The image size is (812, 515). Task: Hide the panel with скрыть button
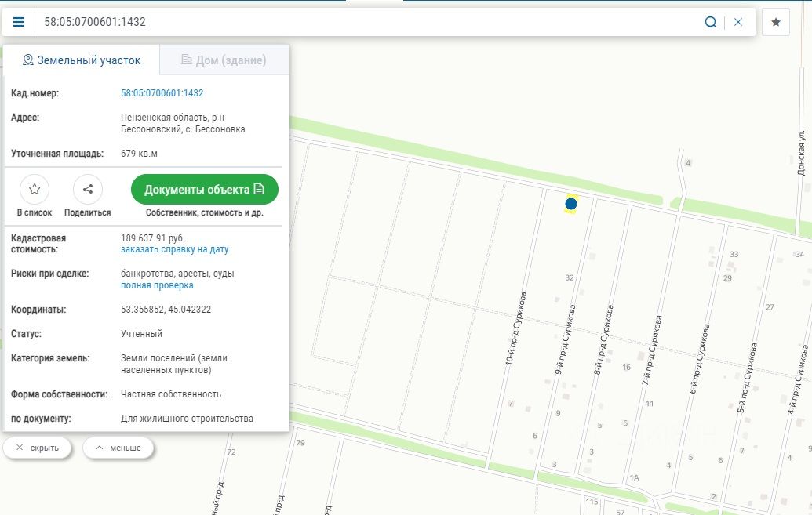(37, 448)
